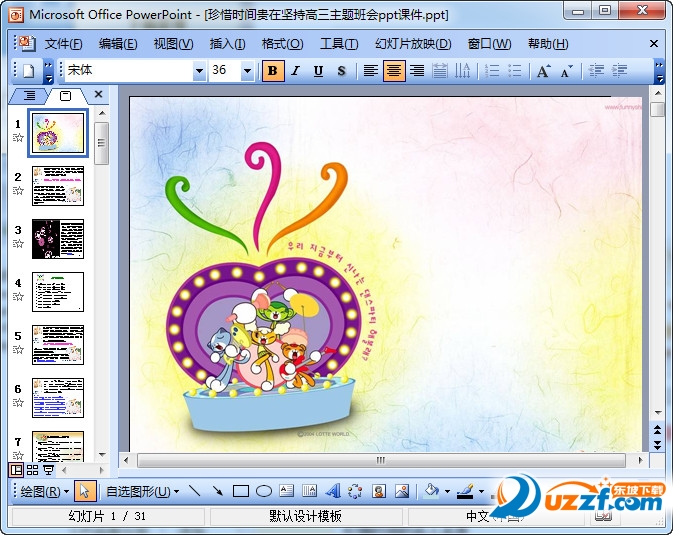
Task: Select slide 2 thumbnail
Action: point(58,186)
